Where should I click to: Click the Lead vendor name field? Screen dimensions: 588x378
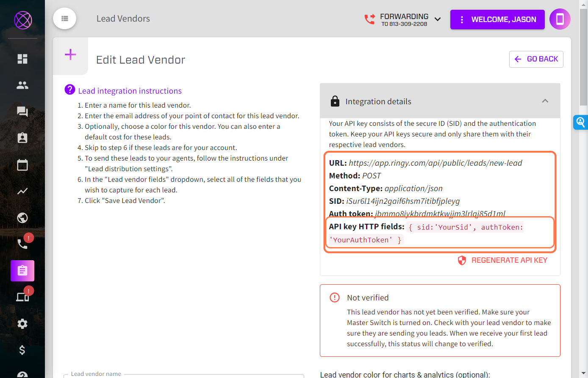(184, 375)
